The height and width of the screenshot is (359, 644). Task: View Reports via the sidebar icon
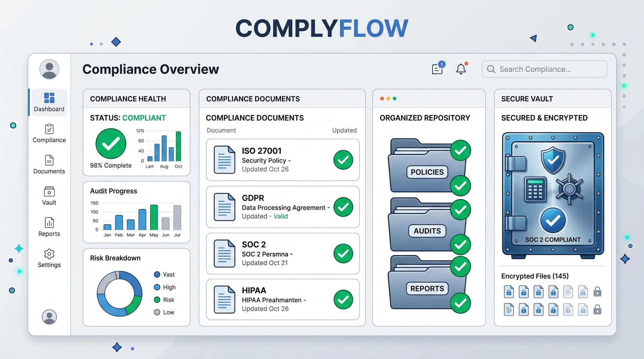click(x=49, y=226)
